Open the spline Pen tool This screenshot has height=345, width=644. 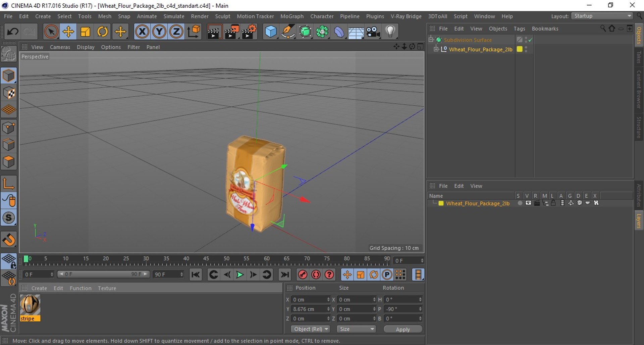tap(288, 32)
